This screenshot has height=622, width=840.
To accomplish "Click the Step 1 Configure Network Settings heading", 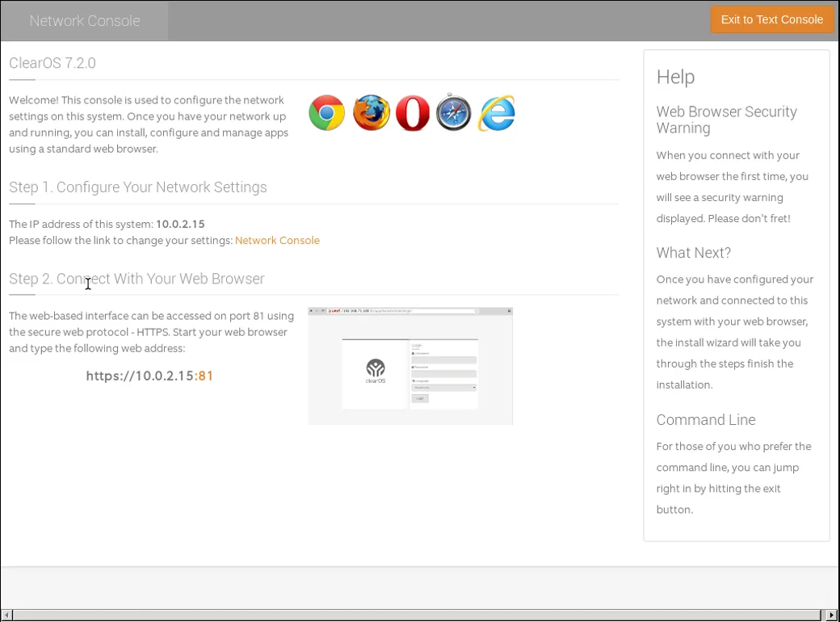I will (x=137, y=187).
